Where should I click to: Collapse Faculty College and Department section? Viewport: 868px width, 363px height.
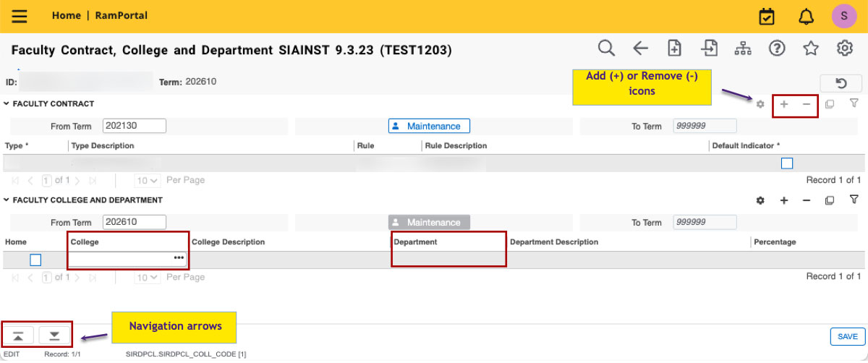coord(7,200)
